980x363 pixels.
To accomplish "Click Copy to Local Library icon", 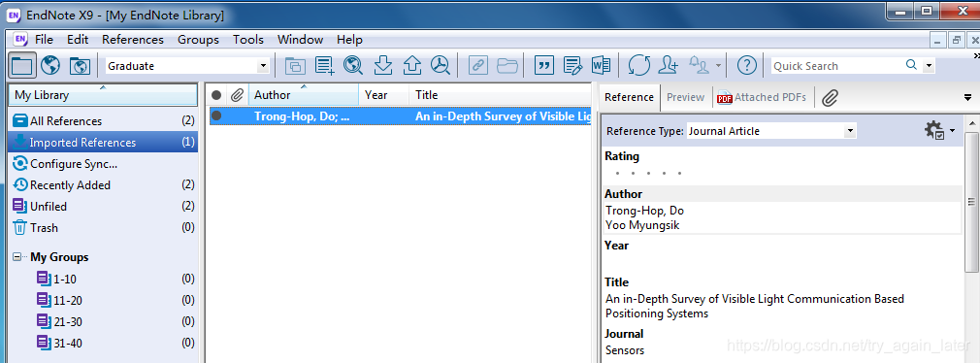I will pos(294,65).
